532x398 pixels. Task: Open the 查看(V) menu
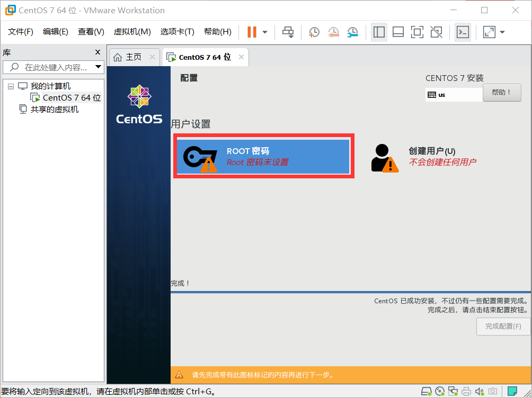91,32
